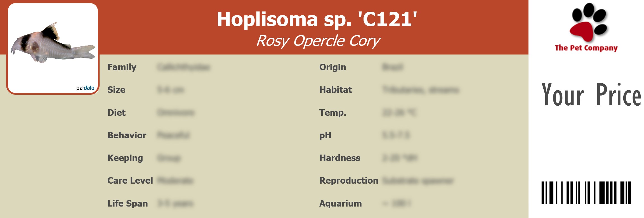Open The Pet Company text link

tap(586, 48)
